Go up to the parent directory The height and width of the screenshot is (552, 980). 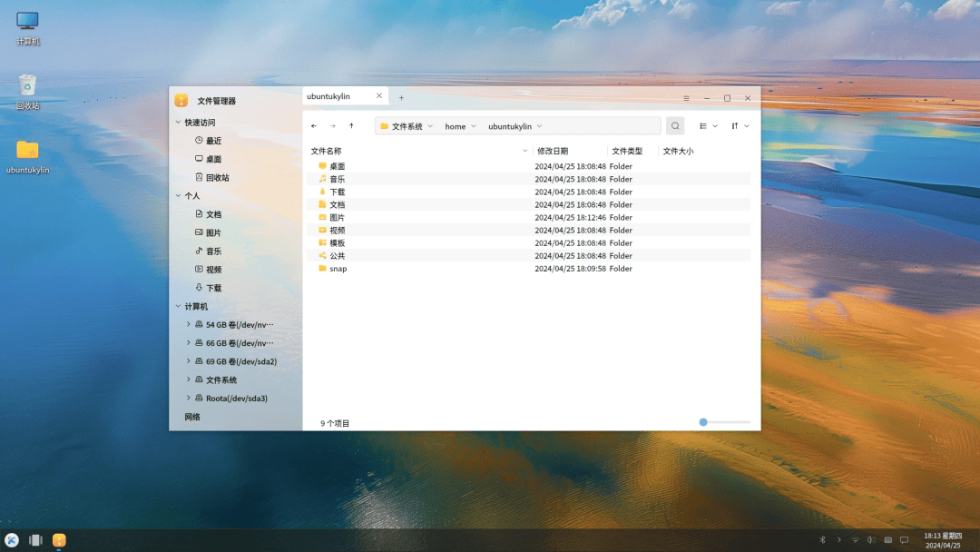click(351, 126)
